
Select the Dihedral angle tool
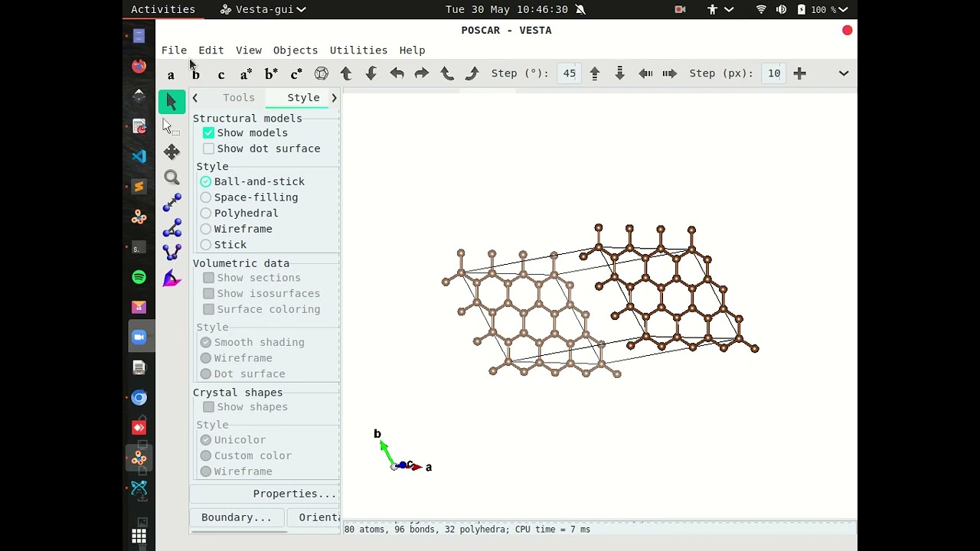click(171, 253)
